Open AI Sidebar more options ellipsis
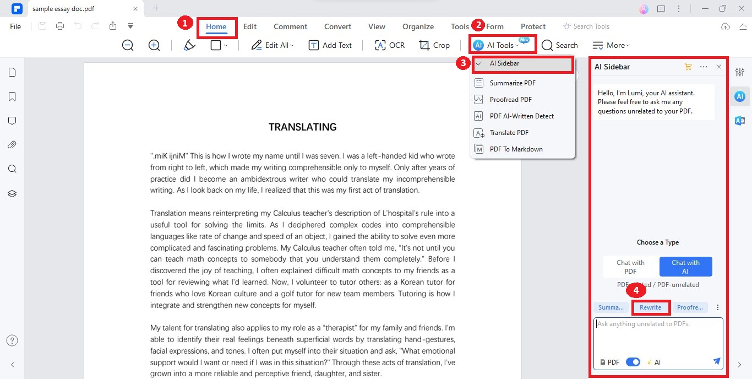 [x=704, y=67]
